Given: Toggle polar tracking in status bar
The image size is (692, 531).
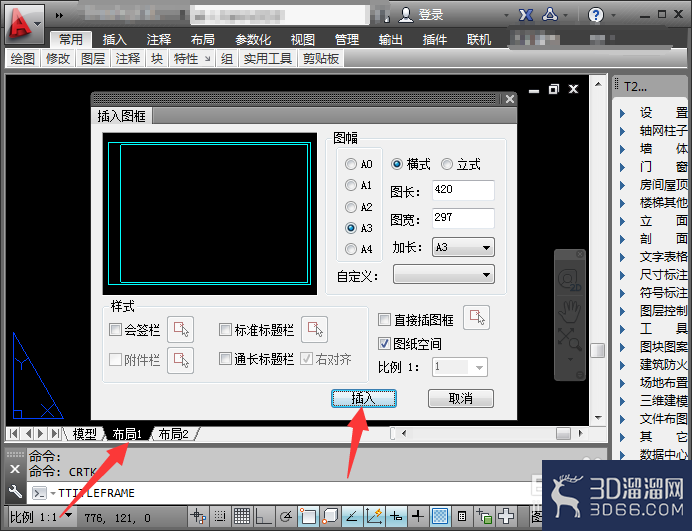Looking at the screenshot, I should (286, 516).
